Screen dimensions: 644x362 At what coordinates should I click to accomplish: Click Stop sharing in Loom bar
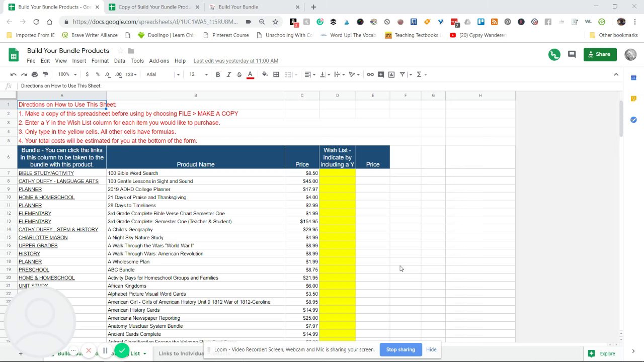click(x=400, y=349)
